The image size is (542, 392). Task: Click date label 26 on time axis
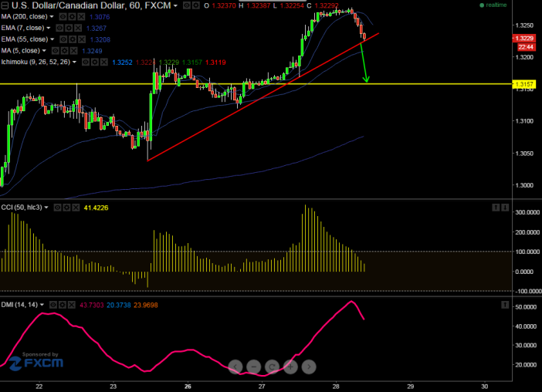188,387
